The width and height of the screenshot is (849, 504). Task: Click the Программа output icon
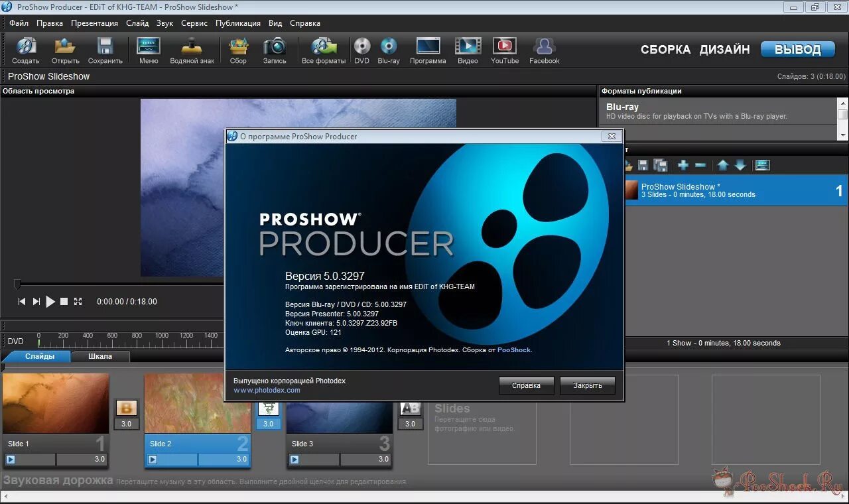[428, 46]
